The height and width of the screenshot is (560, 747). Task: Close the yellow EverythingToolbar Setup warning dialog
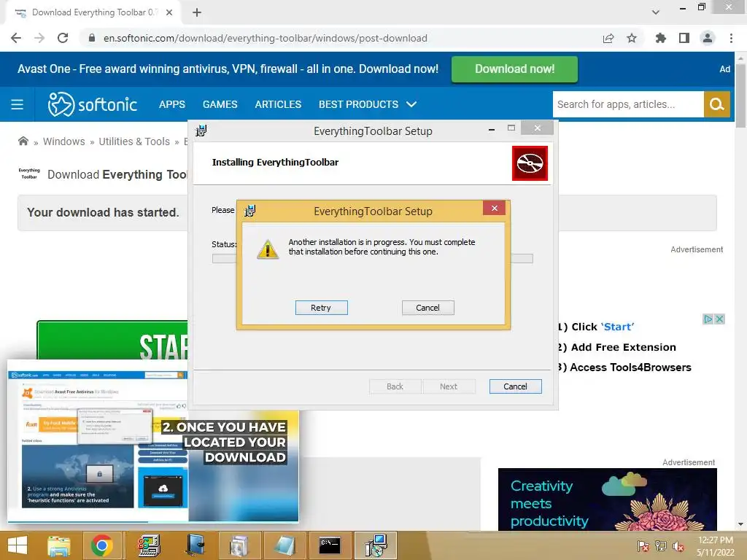(x=494, y=208)
